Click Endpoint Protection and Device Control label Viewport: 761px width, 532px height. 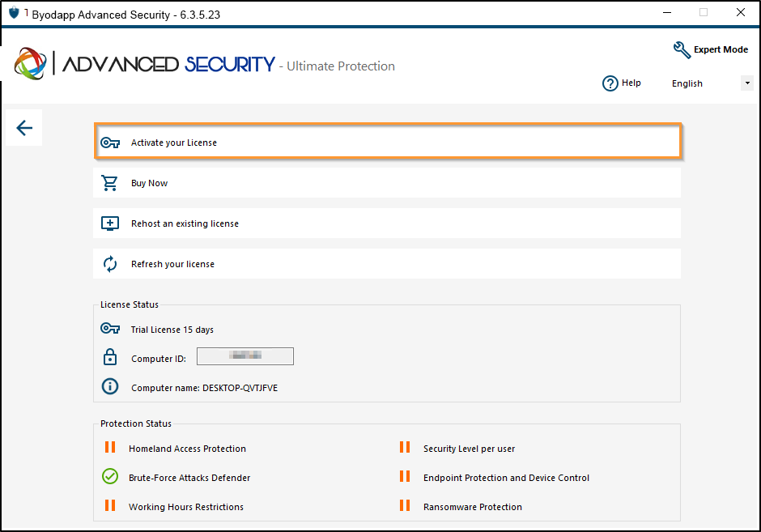[506, 478]
